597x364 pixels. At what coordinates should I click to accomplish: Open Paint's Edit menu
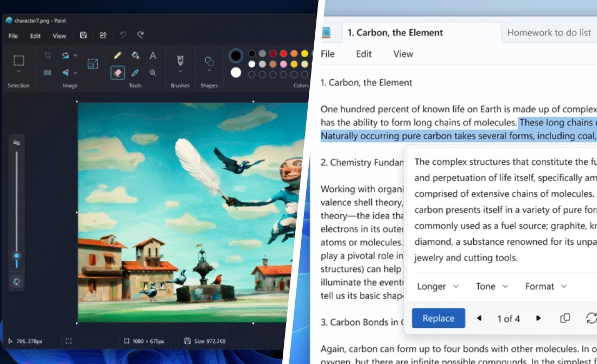35,36
